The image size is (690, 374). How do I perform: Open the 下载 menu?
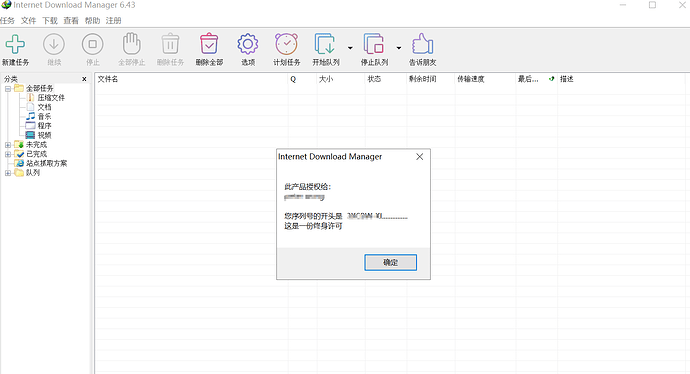point(50,21)
